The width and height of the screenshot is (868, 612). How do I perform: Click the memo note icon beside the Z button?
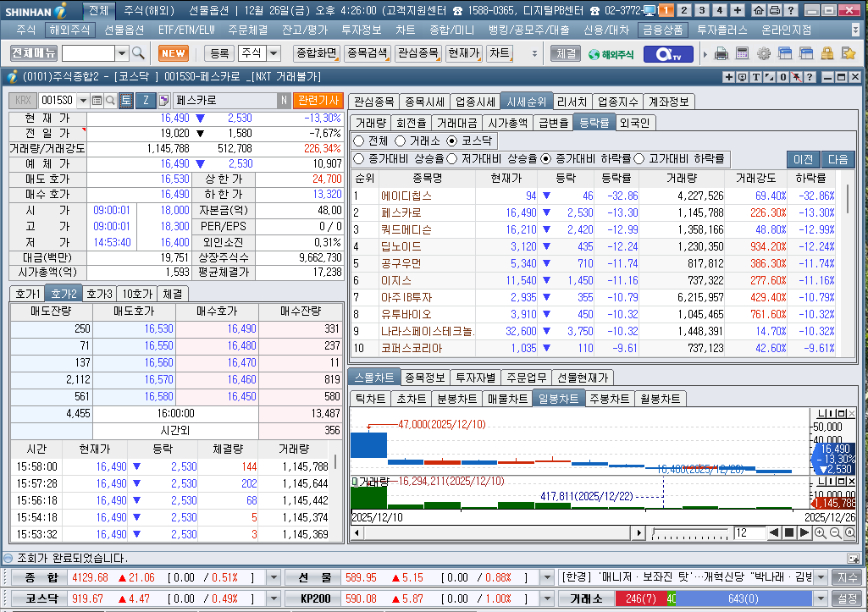click(163, 100)
